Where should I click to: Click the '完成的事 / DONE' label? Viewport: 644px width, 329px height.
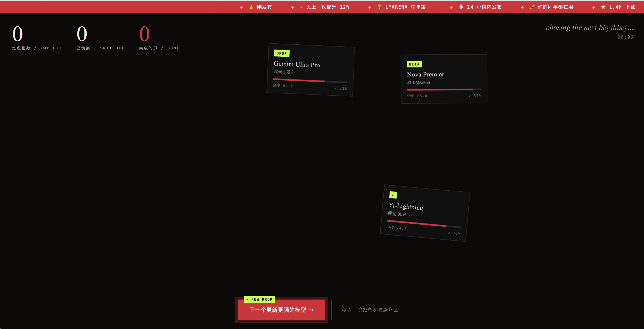[159, 48]
